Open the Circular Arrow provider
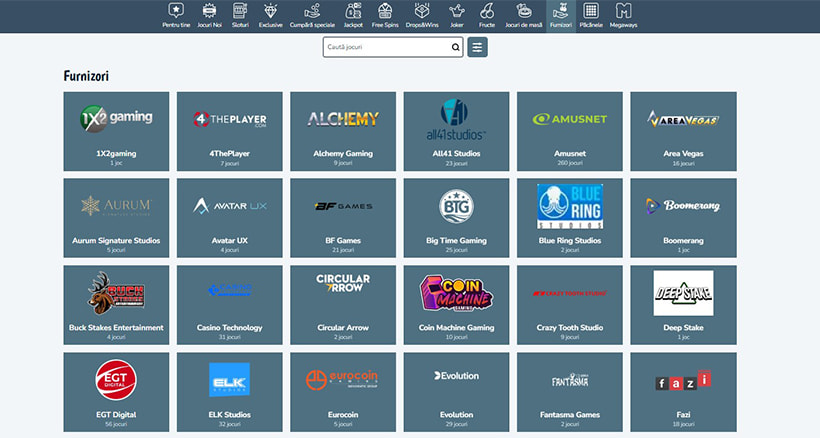 [343, 305]
